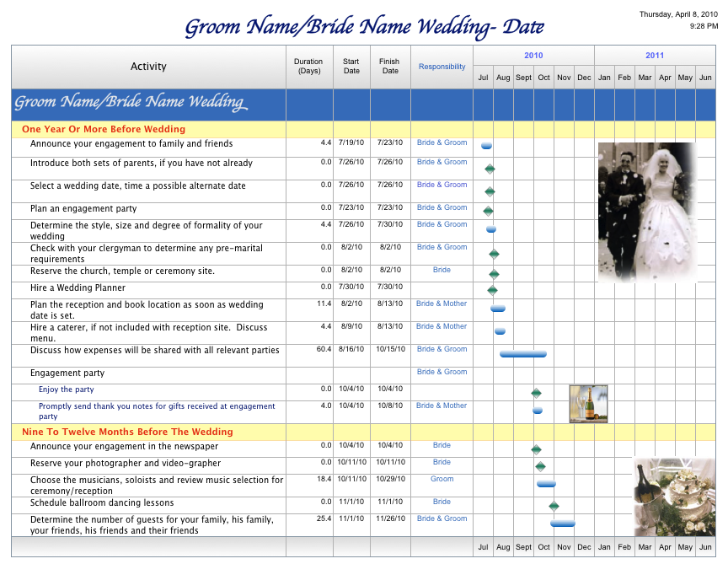Click the milestone diamond for Hire a Wedding Planner
The image size is (728, 564).
492,291
